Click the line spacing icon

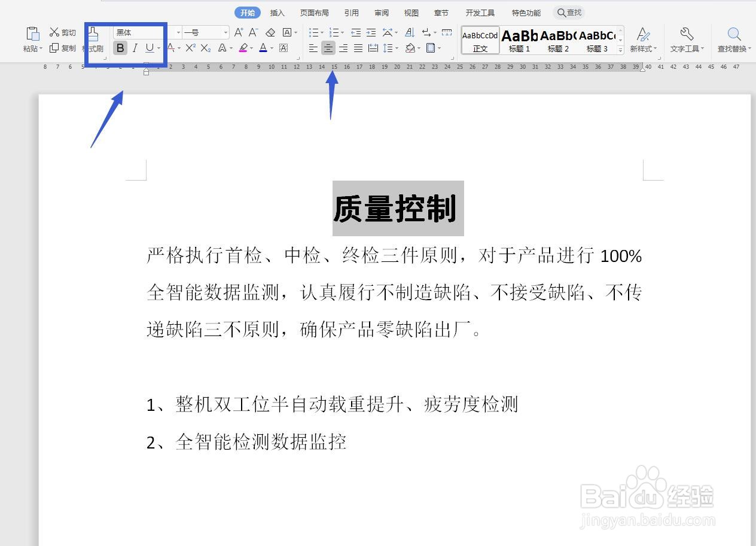coord(388,48)
